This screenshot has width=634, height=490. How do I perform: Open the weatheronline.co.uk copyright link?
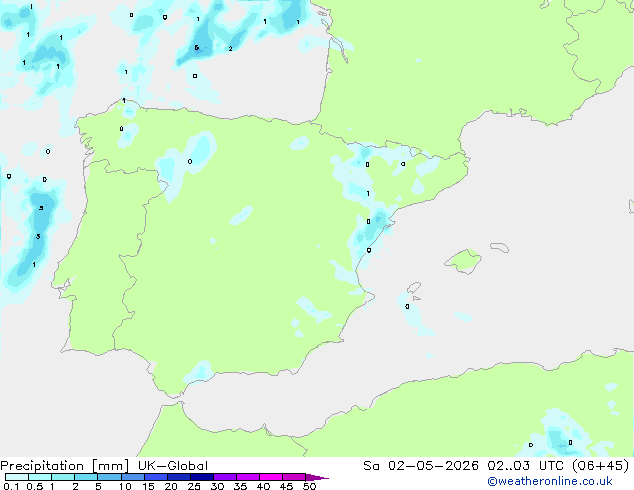click(x=550, y=481)
